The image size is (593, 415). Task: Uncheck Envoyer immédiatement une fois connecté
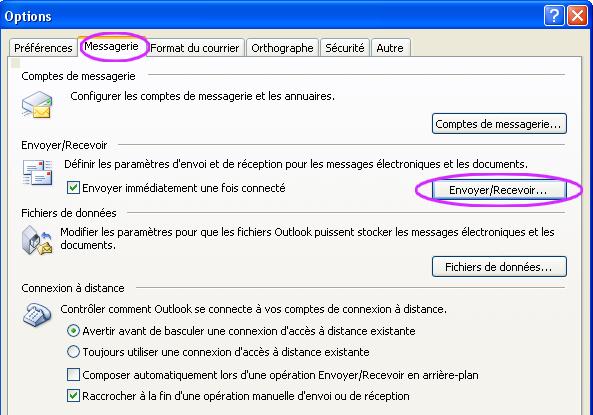click(x=73, y=188)
